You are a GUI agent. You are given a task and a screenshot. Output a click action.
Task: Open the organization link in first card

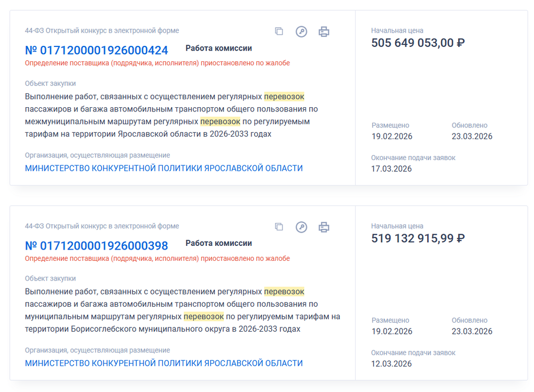pos(163,168)
